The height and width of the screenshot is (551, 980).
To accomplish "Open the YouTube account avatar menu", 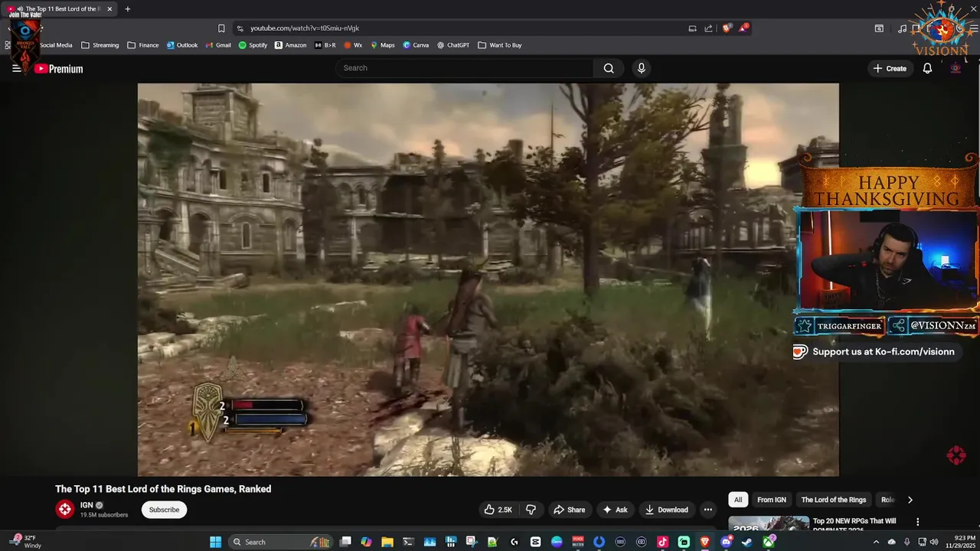I will 955,68.
